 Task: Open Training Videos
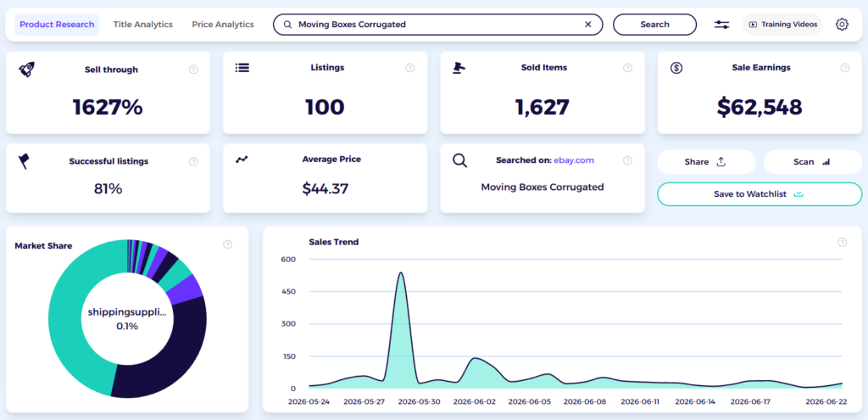click(782, 25)
